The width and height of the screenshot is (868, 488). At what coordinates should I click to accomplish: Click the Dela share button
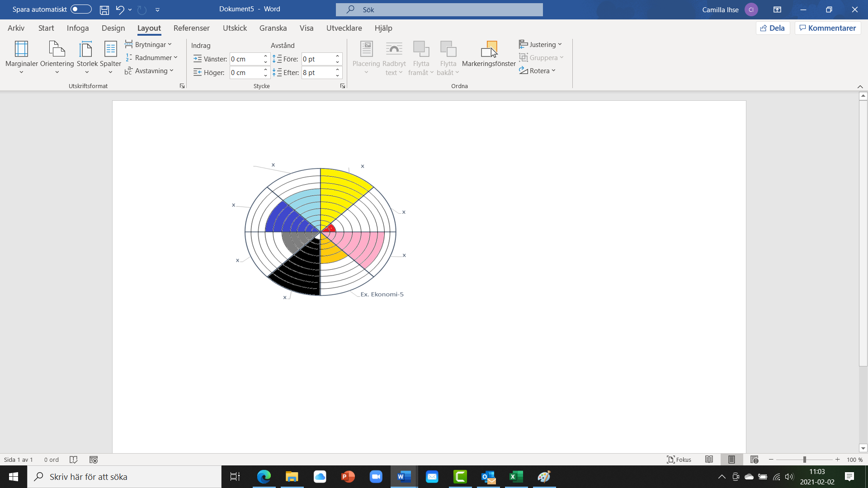pyautogui.click(x=773, y=28)
